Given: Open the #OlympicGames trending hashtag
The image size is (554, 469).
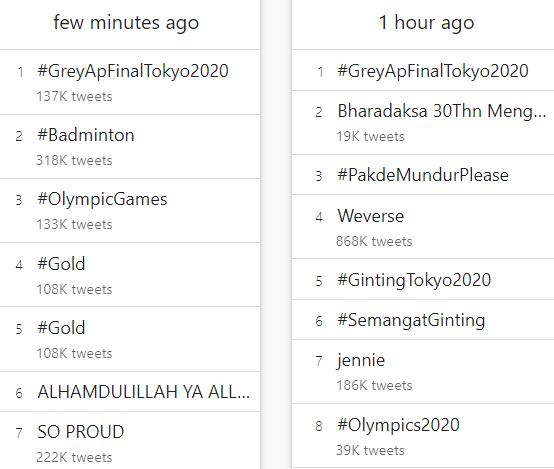Looking at the screenshot, I should (102, 199).
